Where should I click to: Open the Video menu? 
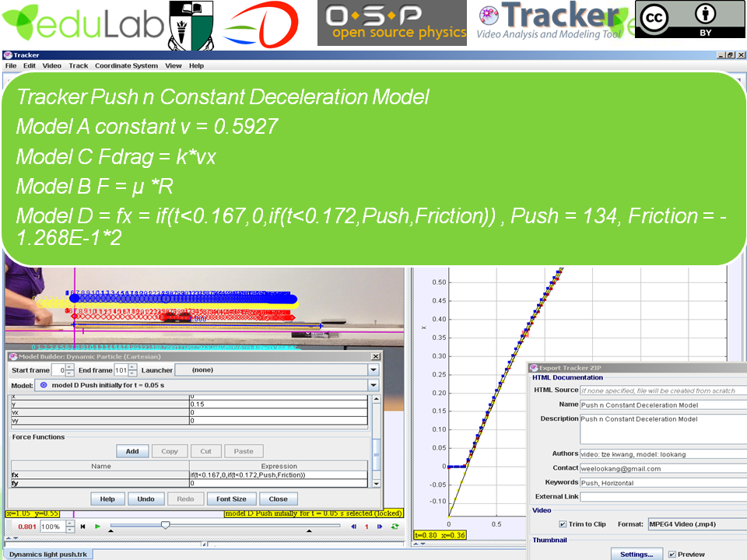pos(51,65)
